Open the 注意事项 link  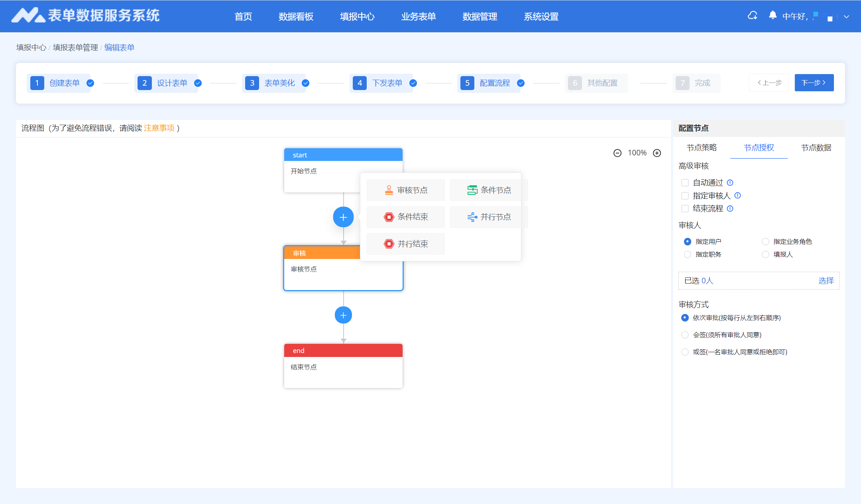tap(159, 128)
